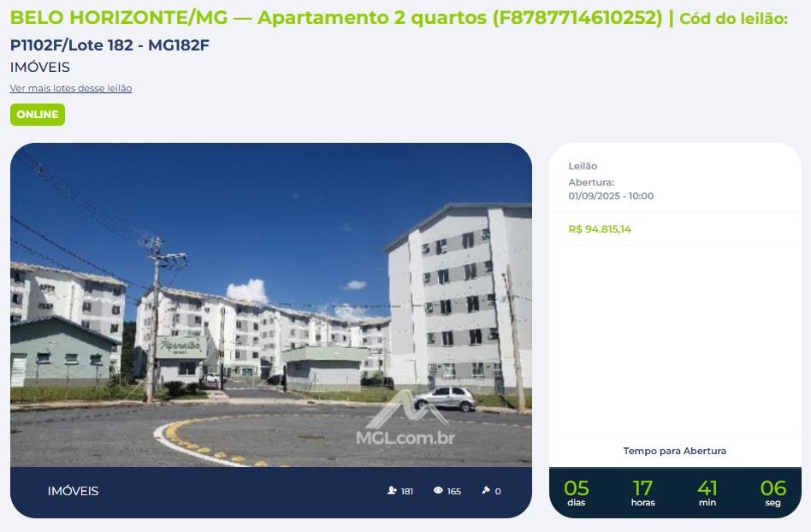Click the price R$ 94.815,14
811x532 pixels.
pyautogui.click(x=600, y=229)
